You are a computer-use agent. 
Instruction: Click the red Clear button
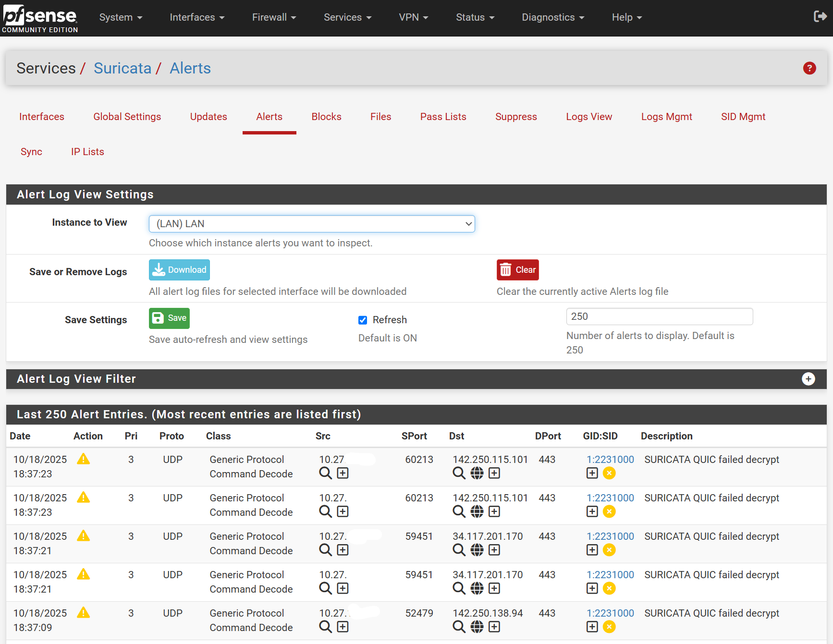pos(517,270)
